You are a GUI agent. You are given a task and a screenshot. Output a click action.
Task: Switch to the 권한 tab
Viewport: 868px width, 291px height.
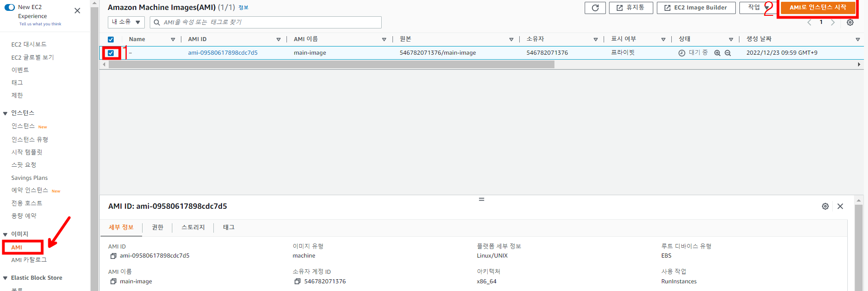[x=157, y=227]
